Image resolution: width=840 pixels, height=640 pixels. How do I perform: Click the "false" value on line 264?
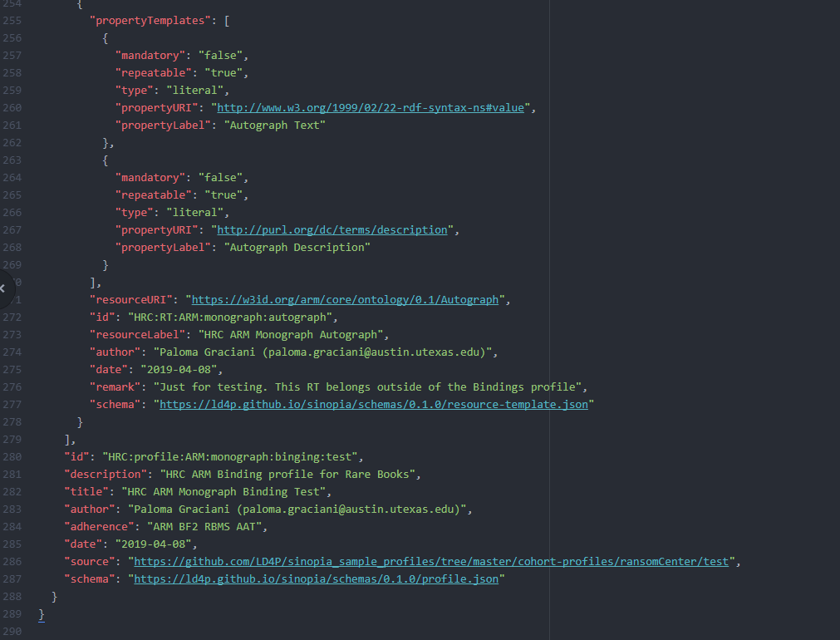[220, 177]
